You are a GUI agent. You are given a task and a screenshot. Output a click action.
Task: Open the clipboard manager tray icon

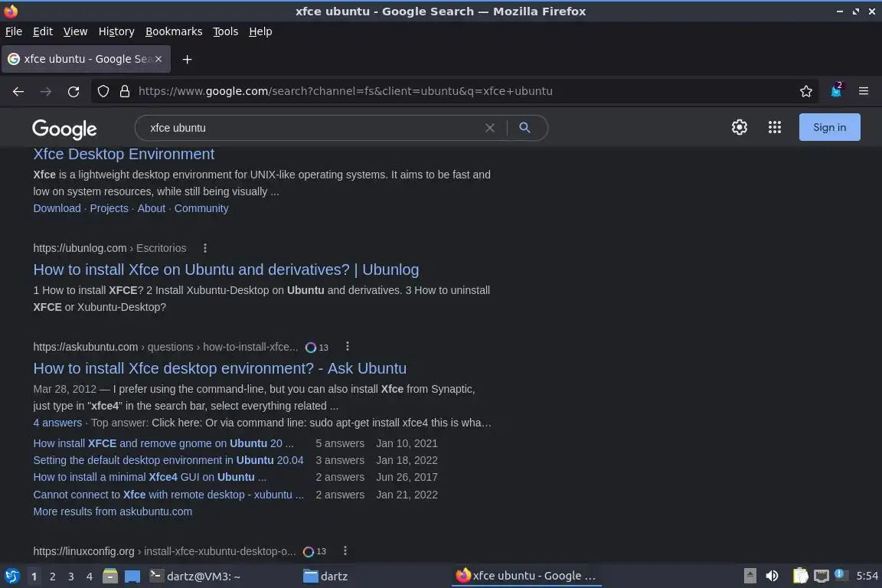[800, 576]
